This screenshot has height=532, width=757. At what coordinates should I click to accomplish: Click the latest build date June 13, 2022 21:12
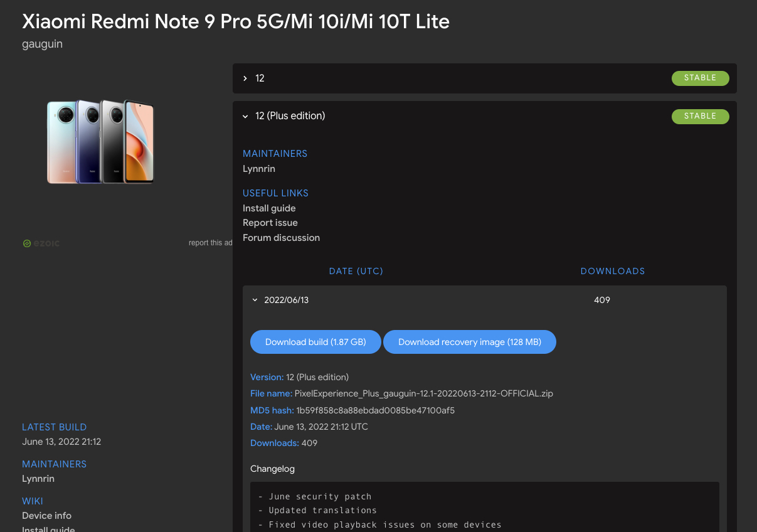61,442
